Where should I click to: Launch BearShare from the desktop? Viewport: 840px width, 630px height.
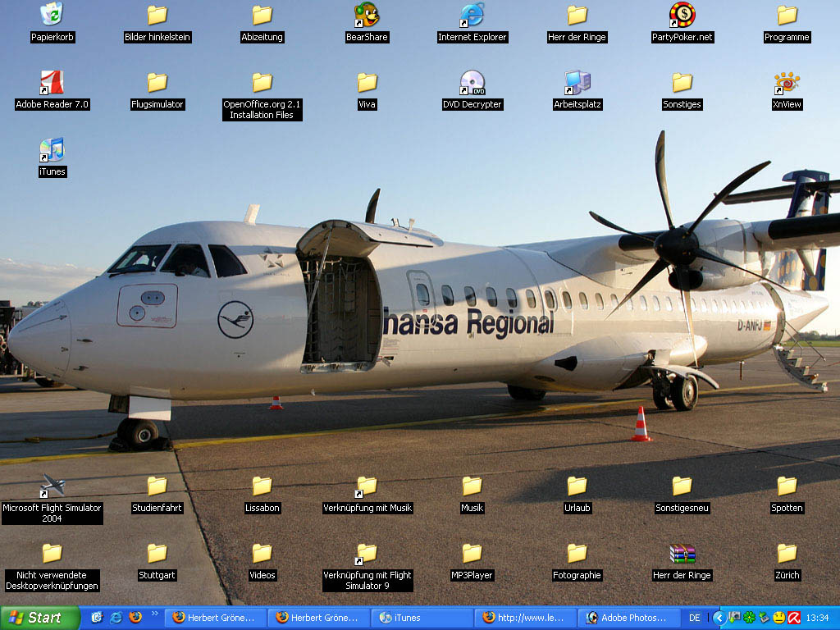[367, 15]
